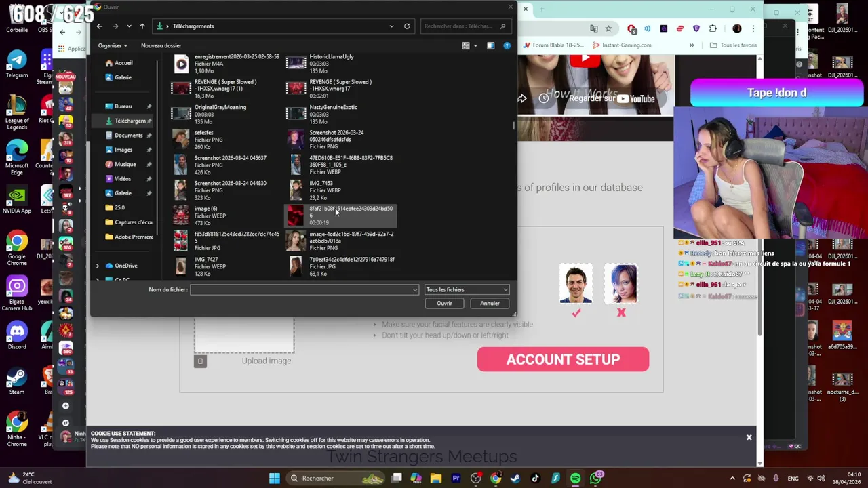Viewport: 868px width, 488px height.
Task: Click Nouveau dossier in the dialog toolbar
Action: point(161,45)
